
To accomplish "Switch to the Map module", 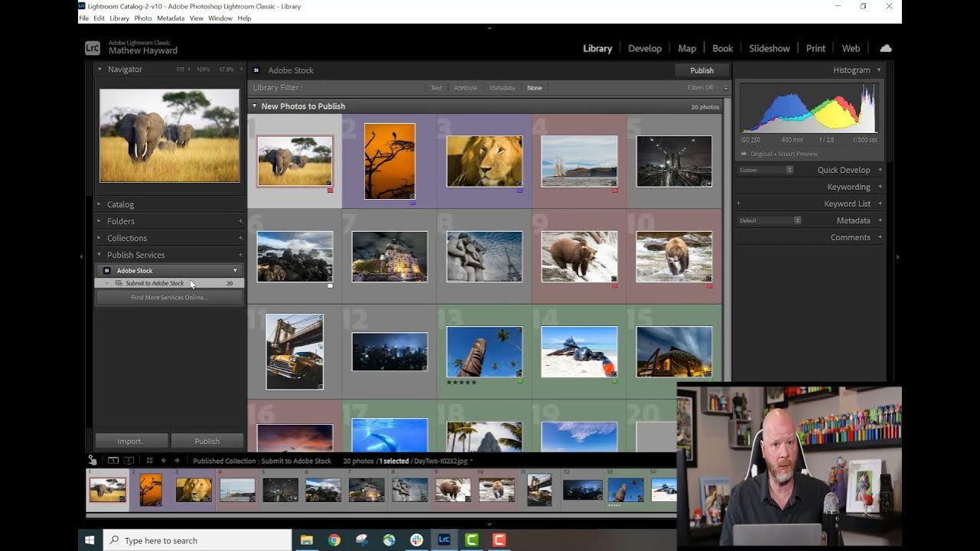I will (687, 48).
